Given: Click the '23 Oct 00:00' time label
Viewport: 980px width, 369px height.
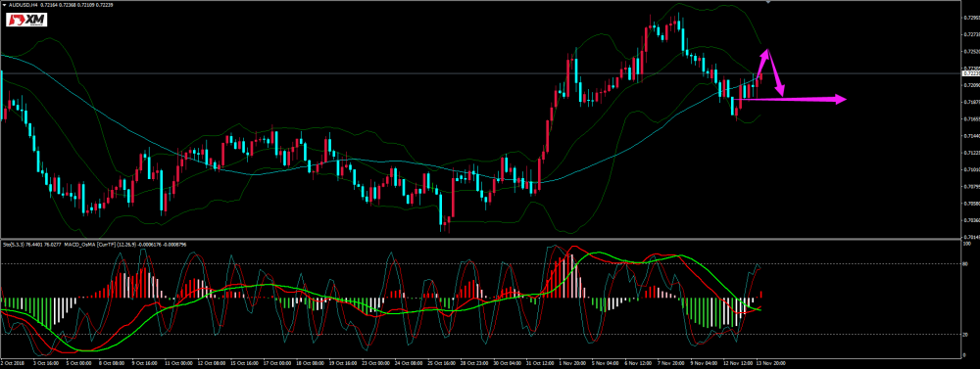Looking at the screenshot, I should pyautogui.click(x=374, y=363).
